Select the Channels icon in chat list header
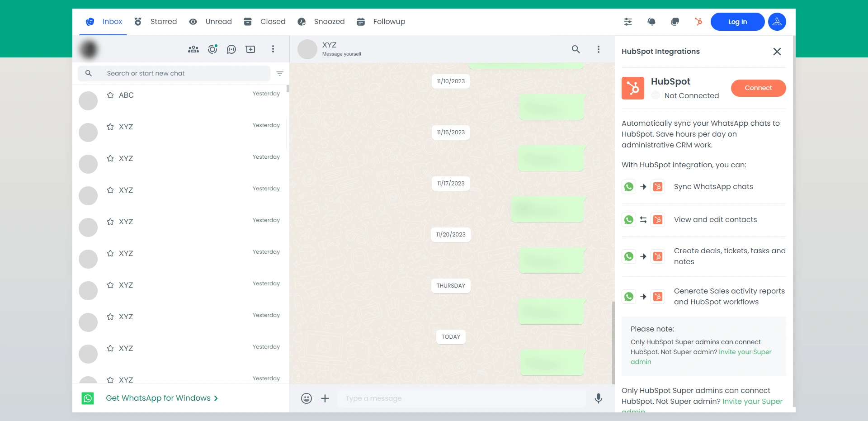This screenshot has width=868, height=421. click(x=231, y=49)
